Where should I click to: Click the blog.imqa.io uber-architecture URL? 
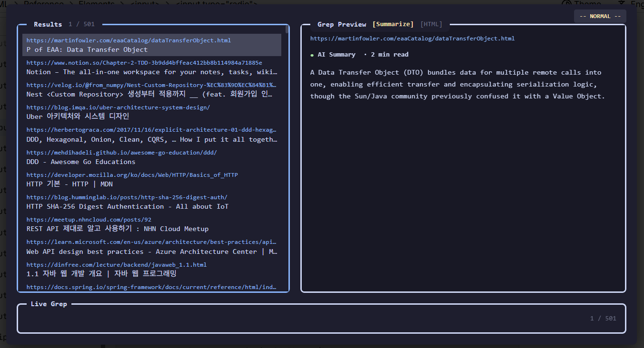(118, 107)
